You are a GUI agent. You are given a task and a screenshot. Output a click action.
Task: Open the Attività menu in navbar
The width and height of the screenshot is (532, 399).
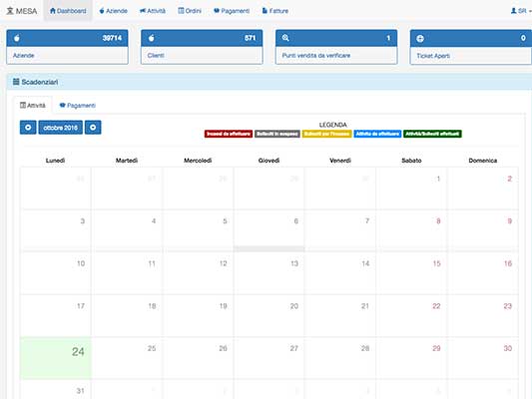coord(153,11)
